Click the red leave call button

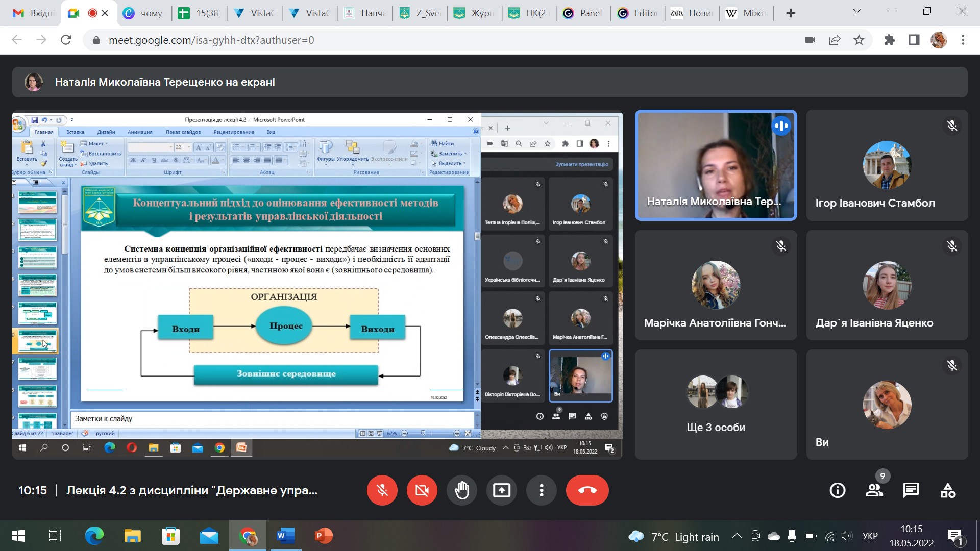click(x=587, y=490)
